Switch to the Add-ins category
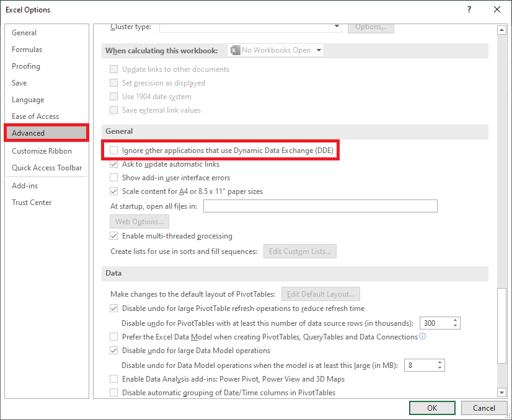This screenshot has width=512, height=420. click(x=25, y=186)
